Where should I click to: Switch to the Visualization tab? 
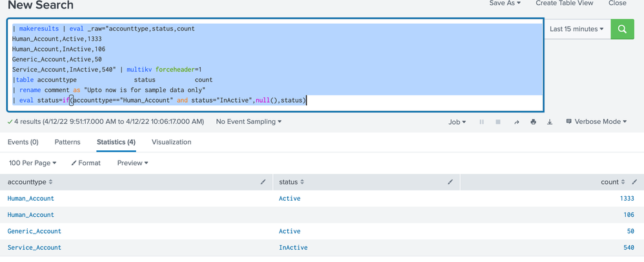pos(171,142)
